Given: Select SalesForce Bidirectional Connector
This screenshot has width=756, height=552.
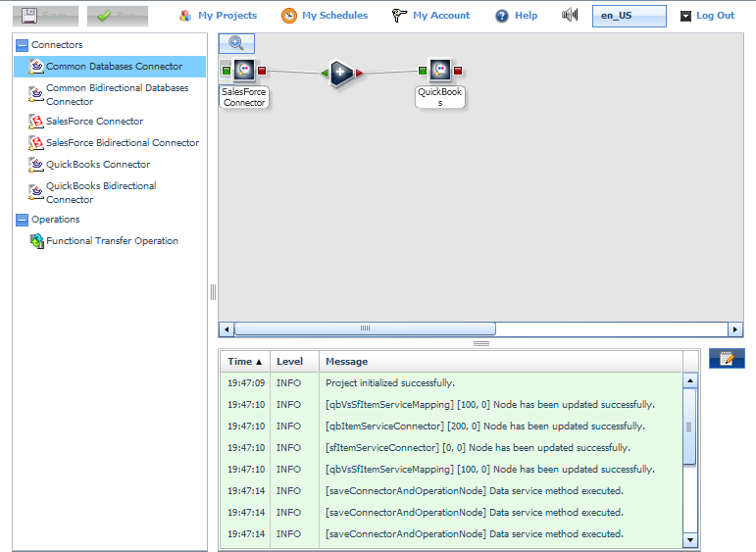Looking at the screenshot, I should [x=110, y=143].
